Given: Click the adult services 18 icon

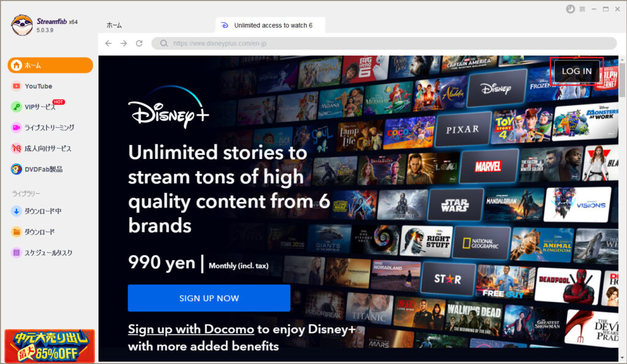Looking at the screenshot, I should point(17,148).
